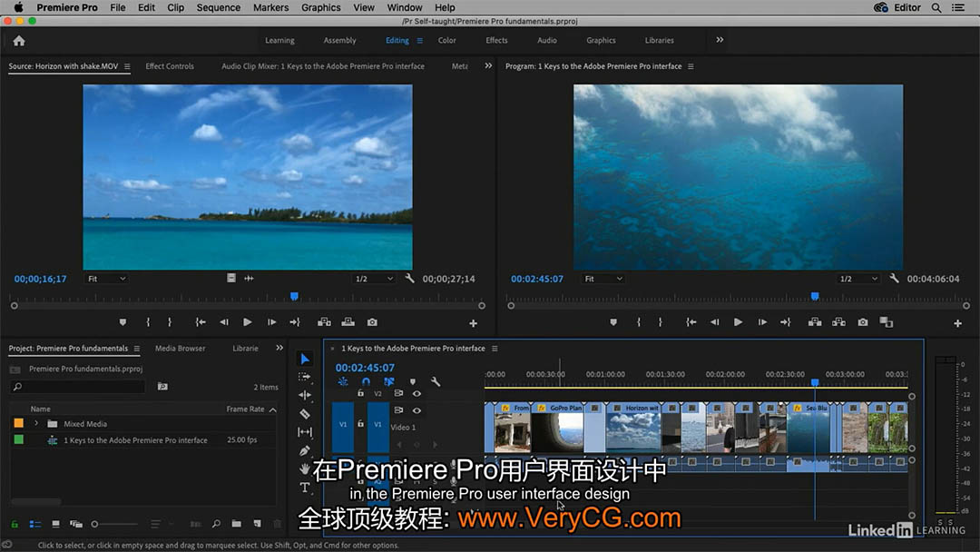Screen dimensions: 980x552
Task: Sort by the Frame Rate column
Action: pyautogui.click(x=245, y=409)
